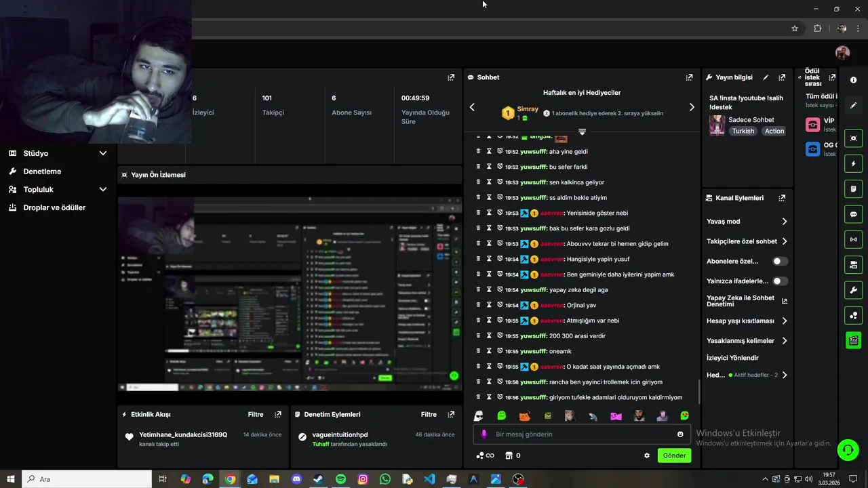Click username Yetimhane_kundakcisi3169Q in activity feed
This screenshot has width=868, height=488.
tap(183, 434)
